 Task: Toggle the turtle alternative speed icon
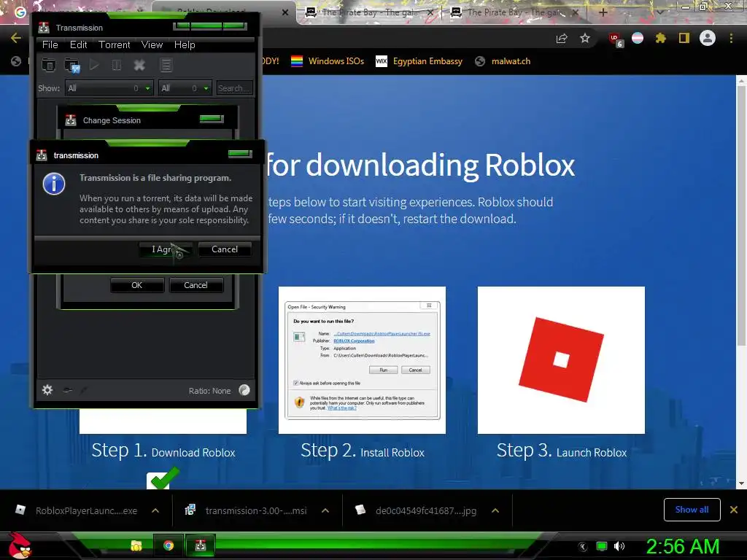(68, 390)
